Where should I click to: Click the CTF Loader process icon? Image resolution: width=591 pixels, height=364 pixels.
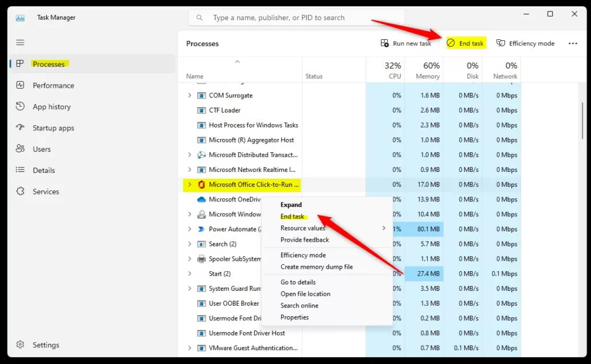click(x=201, y=110)
